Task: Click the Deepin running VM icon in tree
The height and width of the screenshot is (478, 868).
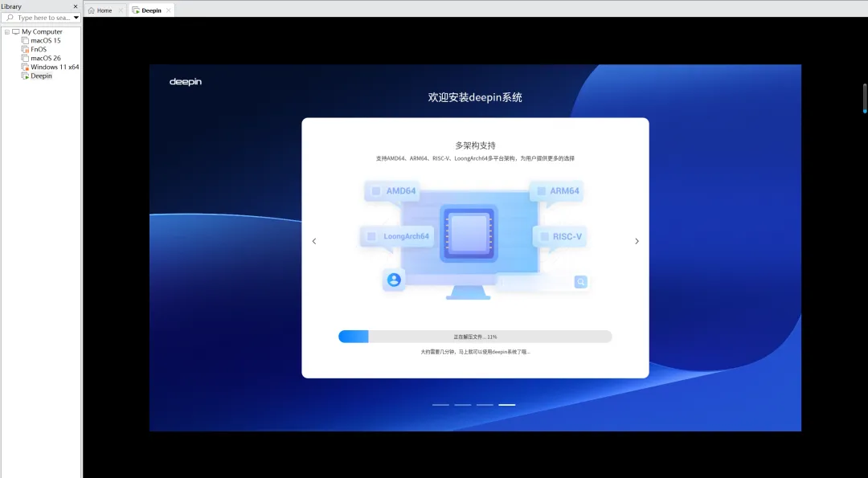Action: click(x=25, y=76)
